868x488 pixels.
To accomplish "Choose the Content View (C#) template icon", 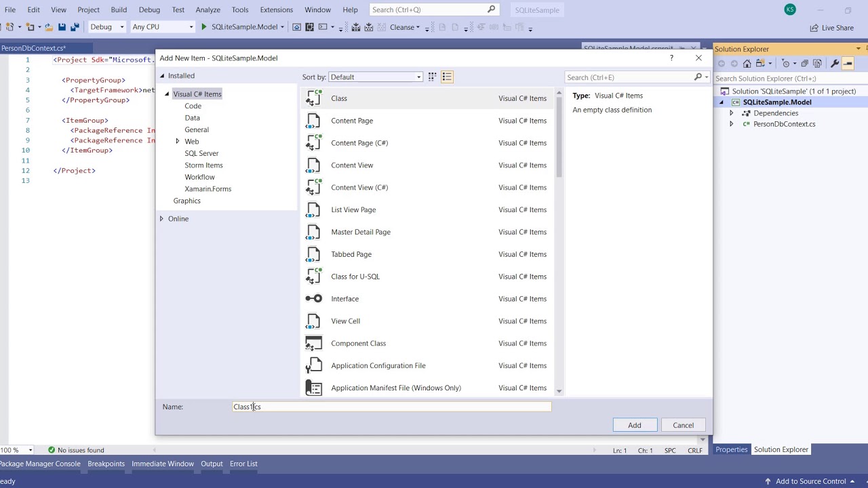I will [313, 188].
